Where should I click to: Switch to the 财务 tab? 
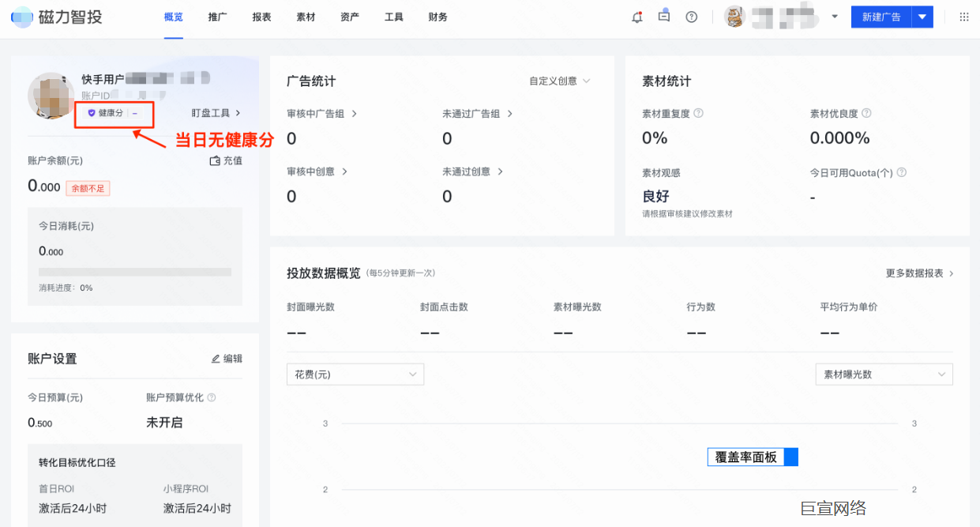coord(437,17)
